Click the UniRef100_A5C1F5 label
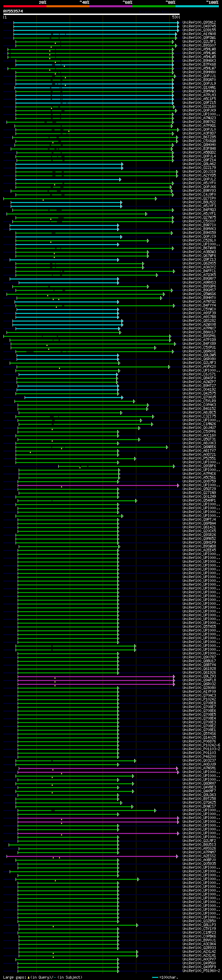222x980 pixels. (199, 99)
